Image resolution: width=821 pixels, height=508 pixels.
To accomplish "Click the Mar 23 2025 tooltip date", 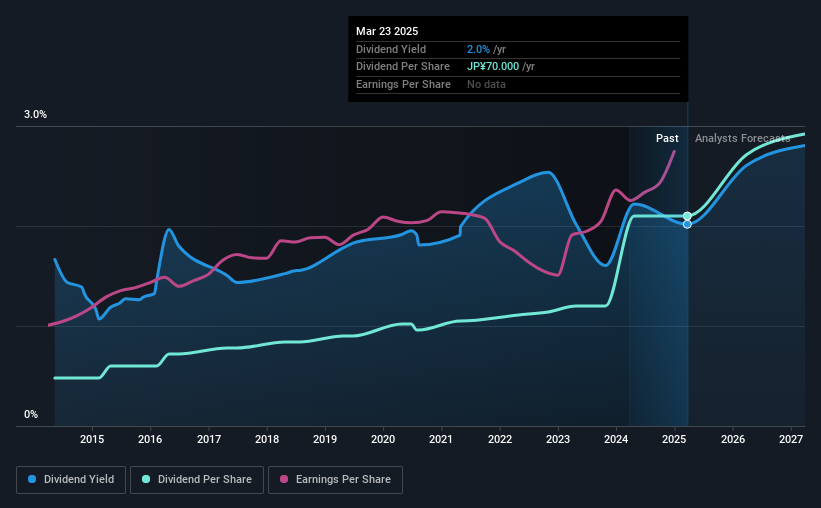I will click(387, 31).
